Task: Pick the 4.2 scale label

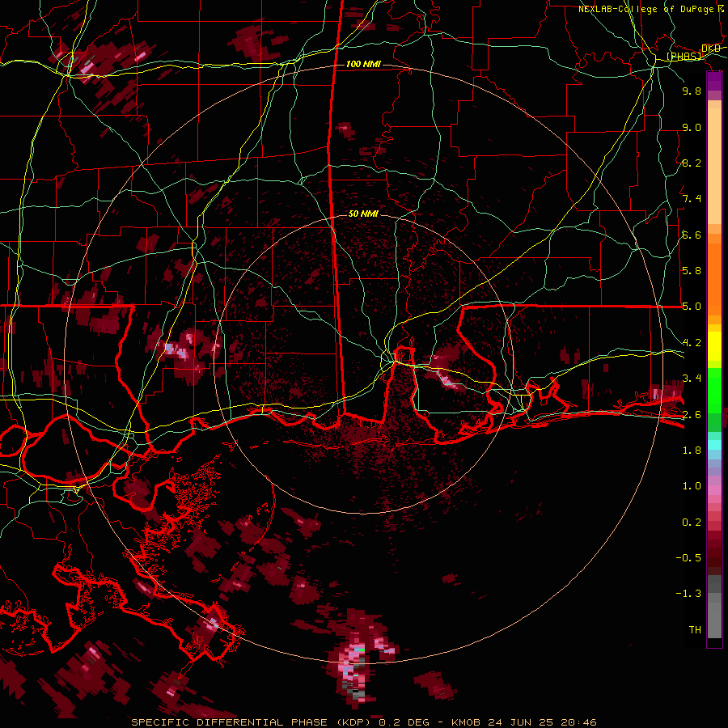Action: coord(692,343)
